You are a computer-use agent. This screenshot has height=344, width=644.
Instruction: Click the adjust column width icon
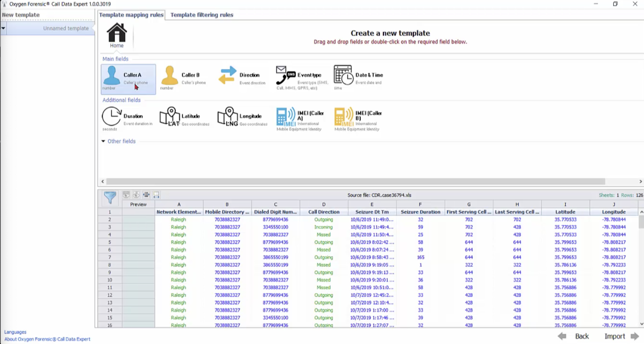point(156,195)
